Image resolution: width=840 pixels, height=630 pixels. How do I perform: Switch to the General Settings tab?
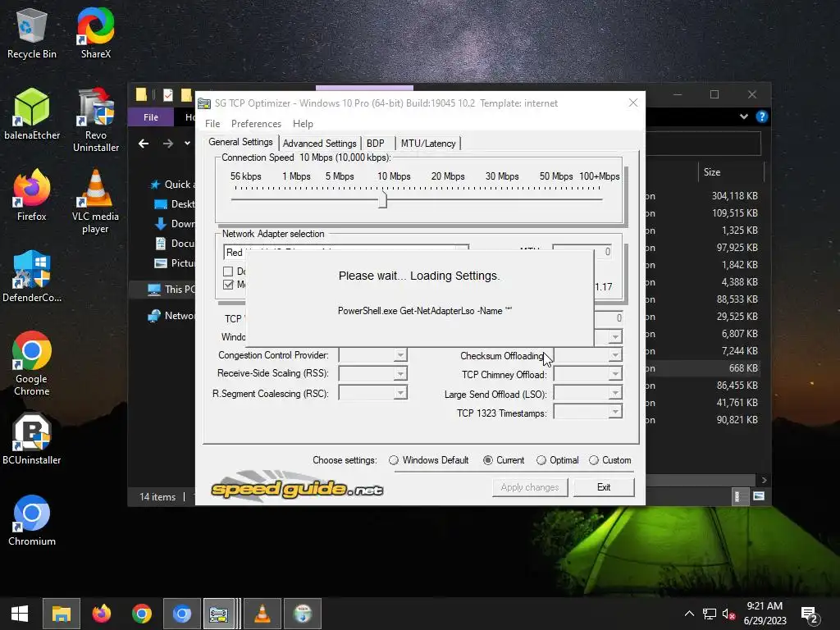pyautogui.click(x=240, y=142)
